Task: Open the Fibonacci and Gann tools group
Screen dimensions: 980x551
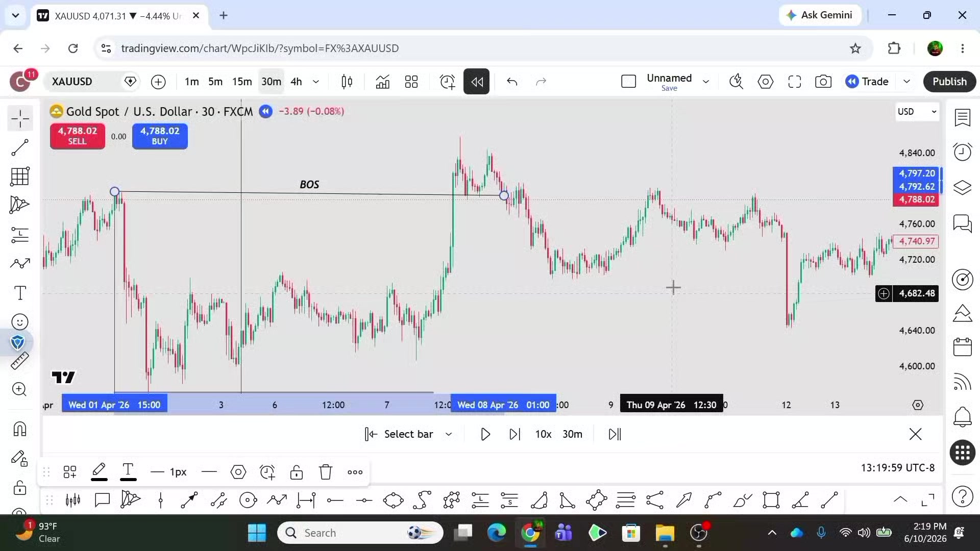Action: pyautogui.click(x=20, y=177)
